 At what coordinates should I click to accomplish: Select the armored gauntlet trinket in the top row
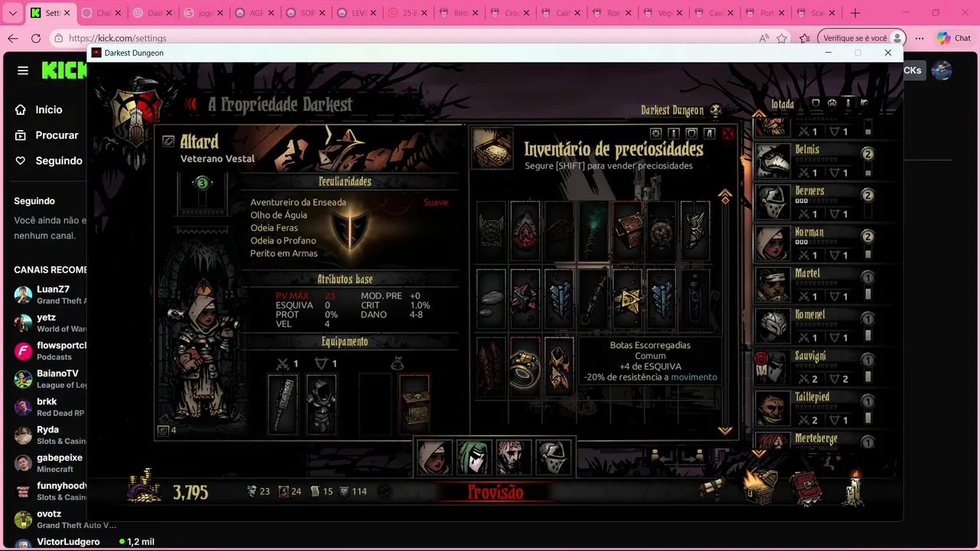(x=695, y=230)
